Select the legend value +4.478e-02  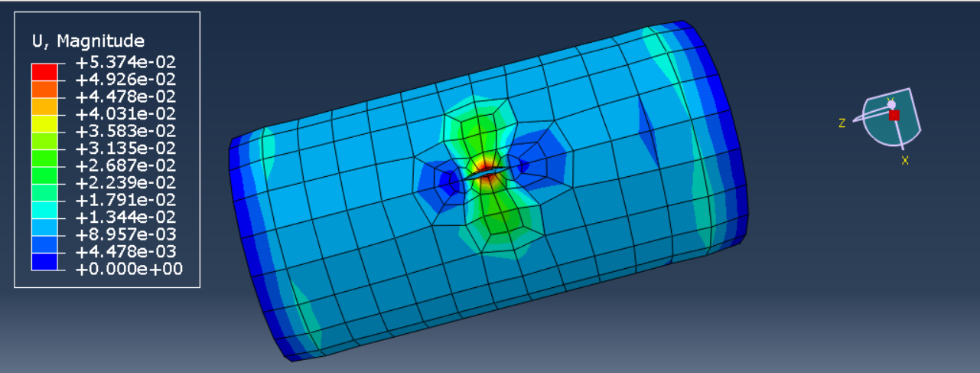click(x=125, y=97)
